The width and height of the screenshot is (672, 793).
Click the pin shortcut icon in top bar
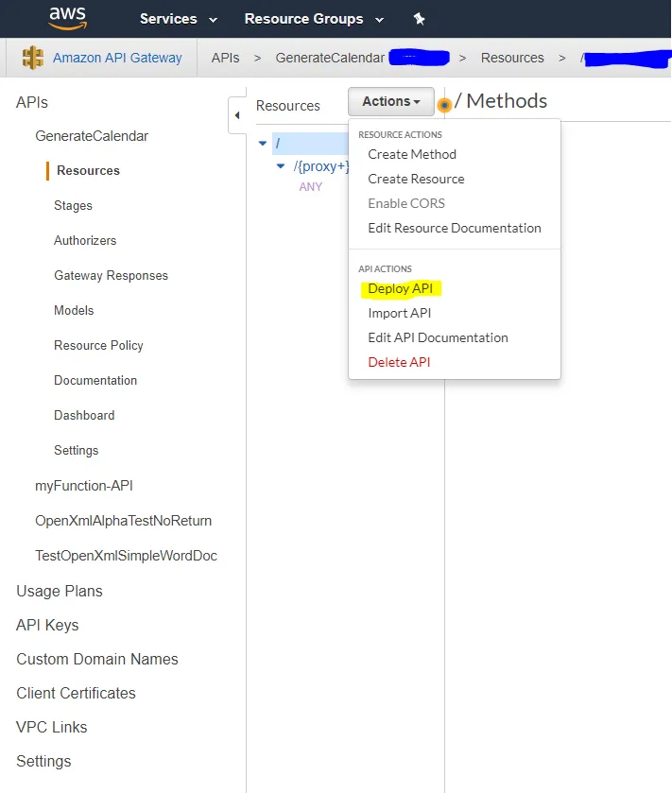[x=420, y=19]
